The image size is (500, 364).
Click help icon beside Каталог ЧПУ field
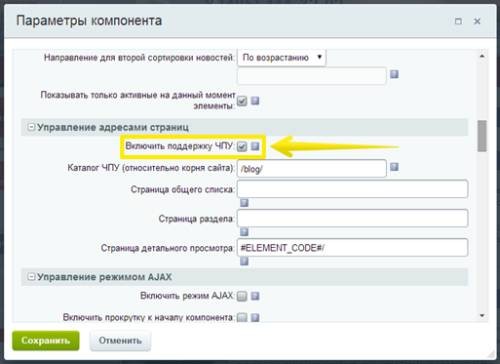tap(394, 167)
